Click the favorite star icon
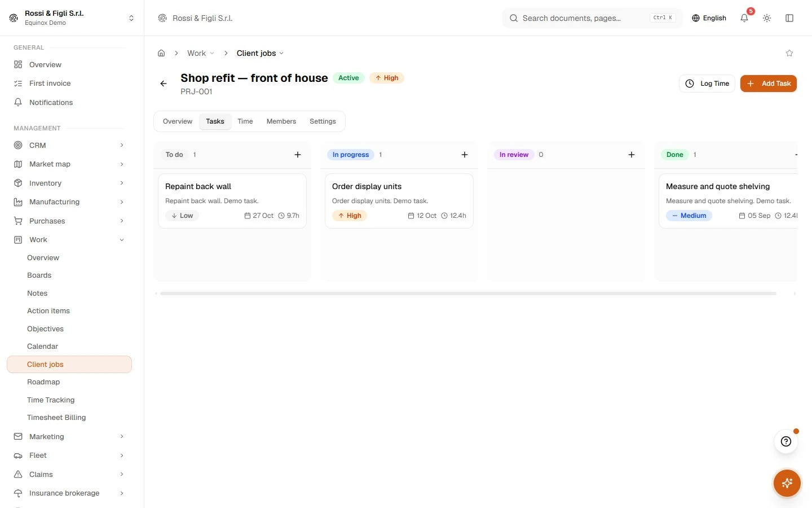This screenshot has width=812, height=508. pos(789,53)
